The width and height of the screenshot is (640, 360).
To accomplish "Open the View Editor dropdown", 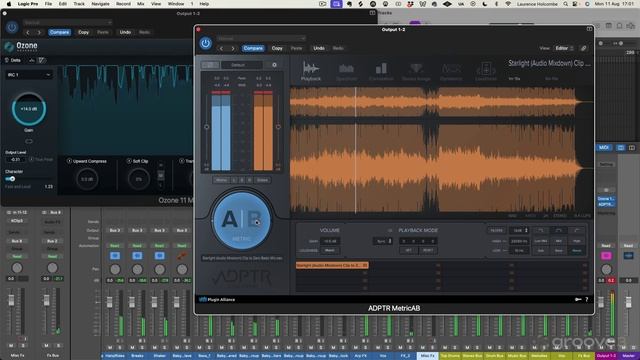I will tap(564, 48).
